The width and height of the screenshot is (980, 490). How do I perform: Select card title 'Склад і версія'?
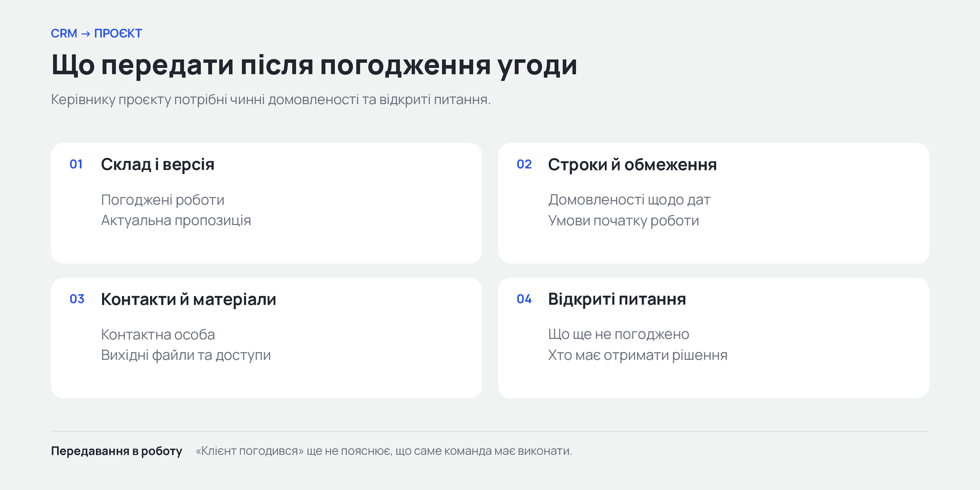[158, 164]
